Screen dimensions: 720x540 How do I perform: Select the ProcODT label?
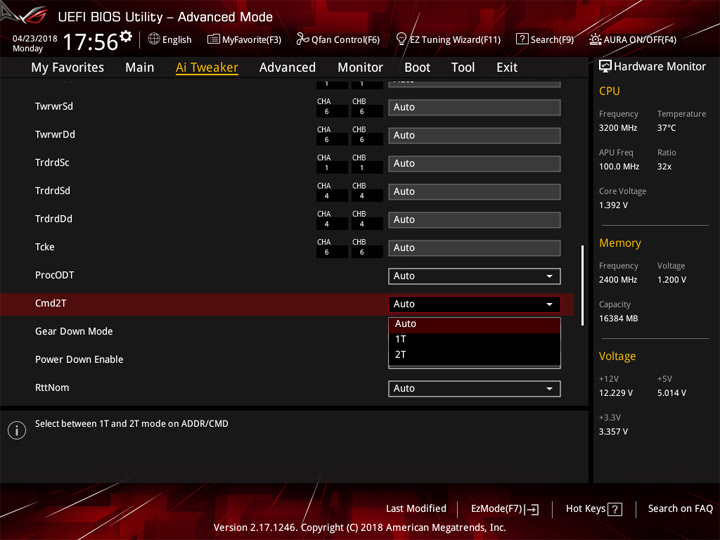coord(54,275)
